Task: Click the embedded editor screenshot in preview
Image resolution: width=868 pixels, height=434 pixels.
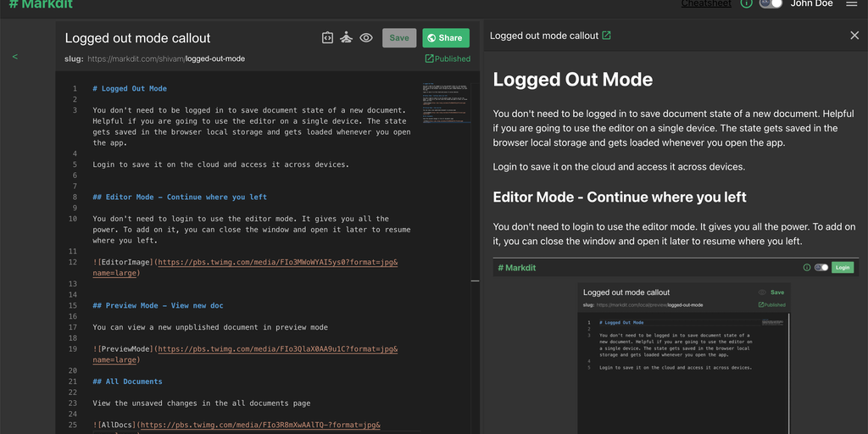Action: [x=676, y=346]
